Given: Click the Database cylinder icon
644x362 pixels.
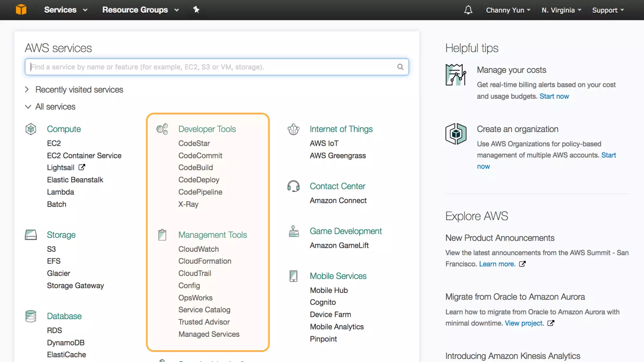Looking at the screenshot, I should coord(31,316).
